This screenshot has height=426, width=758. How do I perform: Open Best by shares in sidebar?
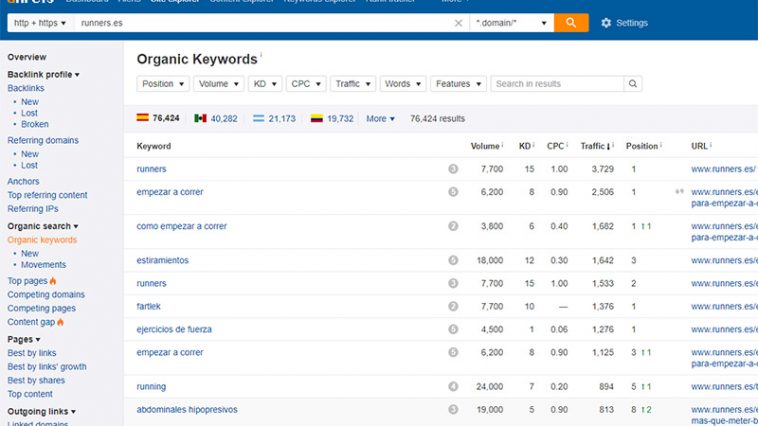pyautogui.click(x=36, y=380)
